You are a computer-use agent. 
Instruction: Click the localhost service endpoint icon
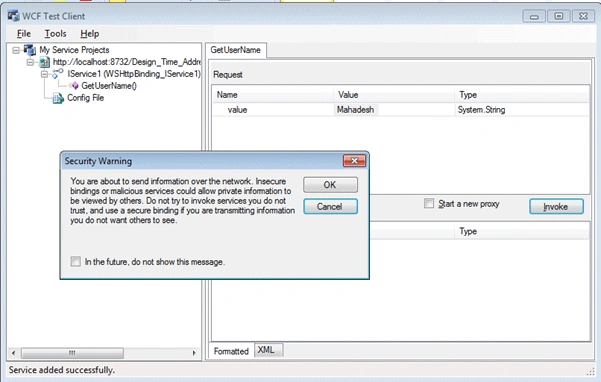(x=44, y=62)
